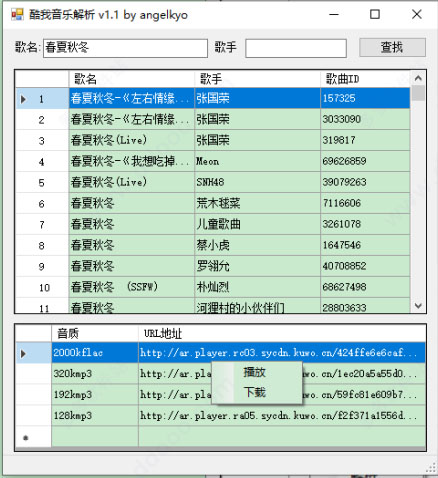Focus the 歌名 input containing 春夏秋冬
This screenshot has height=478, width=438.
click(125, 48)
